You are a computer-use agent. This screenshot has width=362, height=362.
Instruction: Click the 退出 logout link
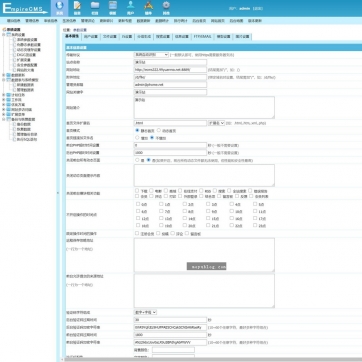[258, 9]
